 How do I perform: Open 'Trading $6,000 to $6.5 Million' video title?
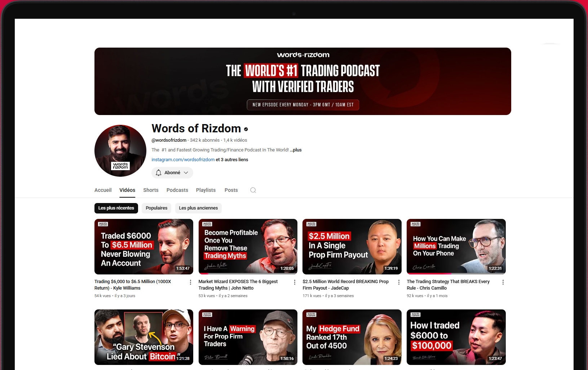[x=133, y=285]
